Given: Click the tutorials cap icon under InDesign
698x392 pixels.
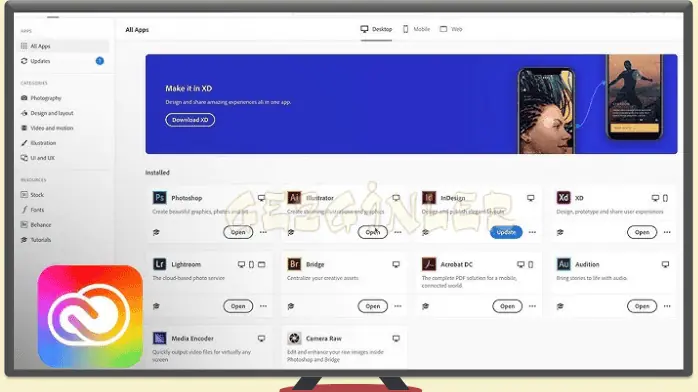Looking at the screenshot, I should click(x=426, y=232).
